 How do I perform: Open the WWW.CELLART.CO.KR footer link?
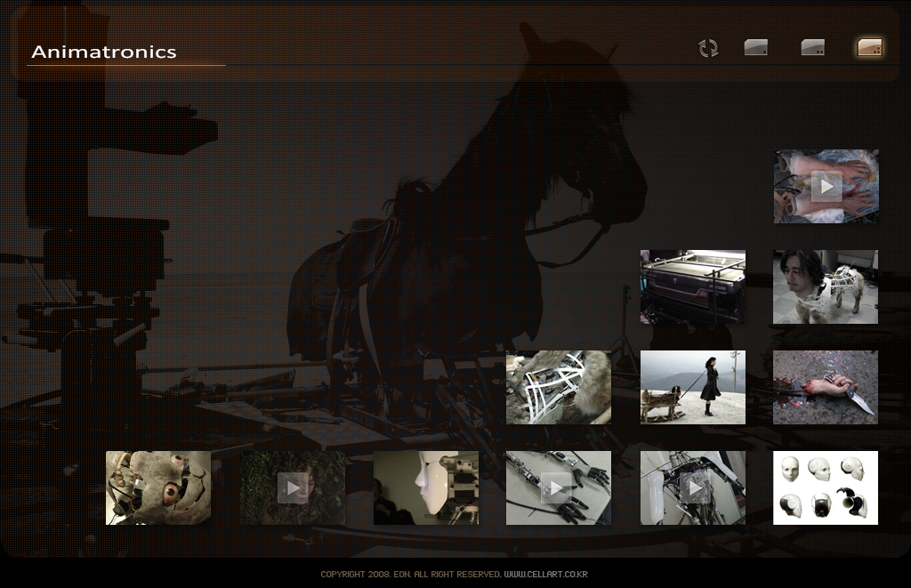(x=545, y=574)
